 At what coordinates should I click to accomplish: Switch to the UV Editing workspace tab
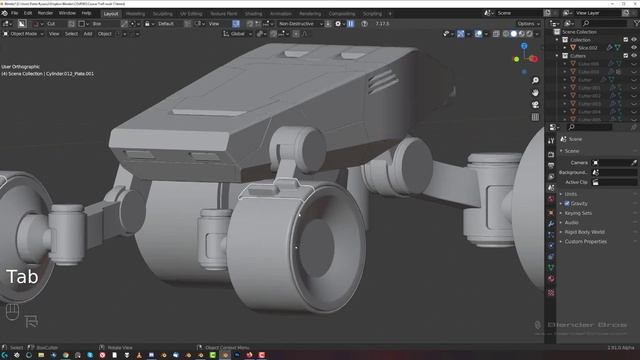[x=191, y=14]
